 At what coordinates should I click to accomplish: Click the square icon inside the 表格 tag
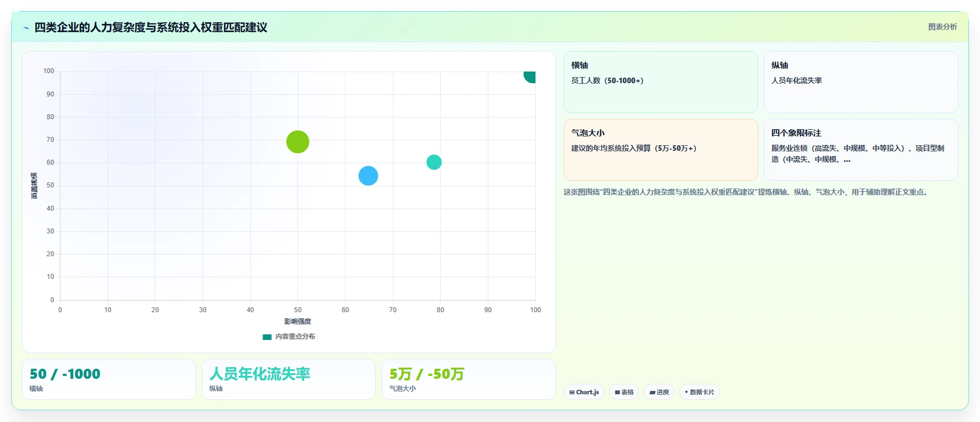617,392
